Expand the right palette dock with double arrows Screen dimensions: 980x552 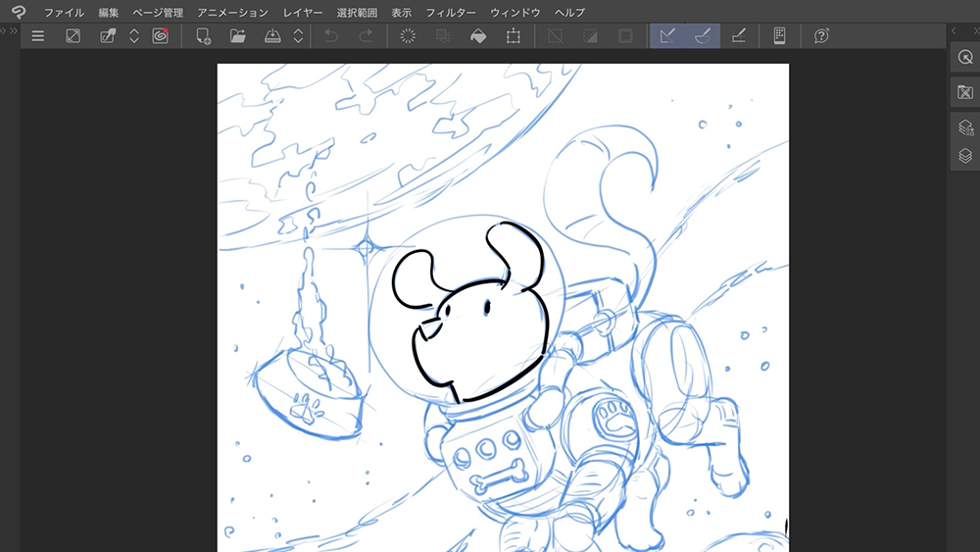pyautogui.click(x=963, y=32)
